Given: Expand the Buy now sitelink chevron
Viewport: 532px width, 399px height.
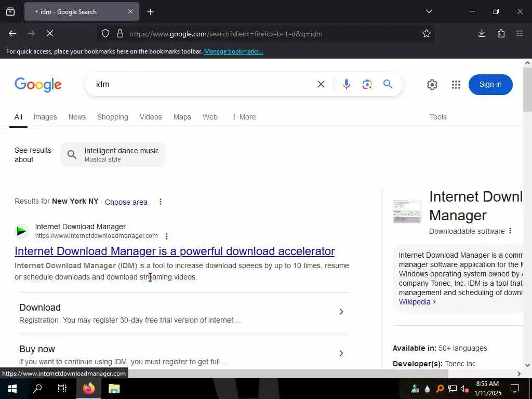Looking at the screenshot, I should (341, 353).
